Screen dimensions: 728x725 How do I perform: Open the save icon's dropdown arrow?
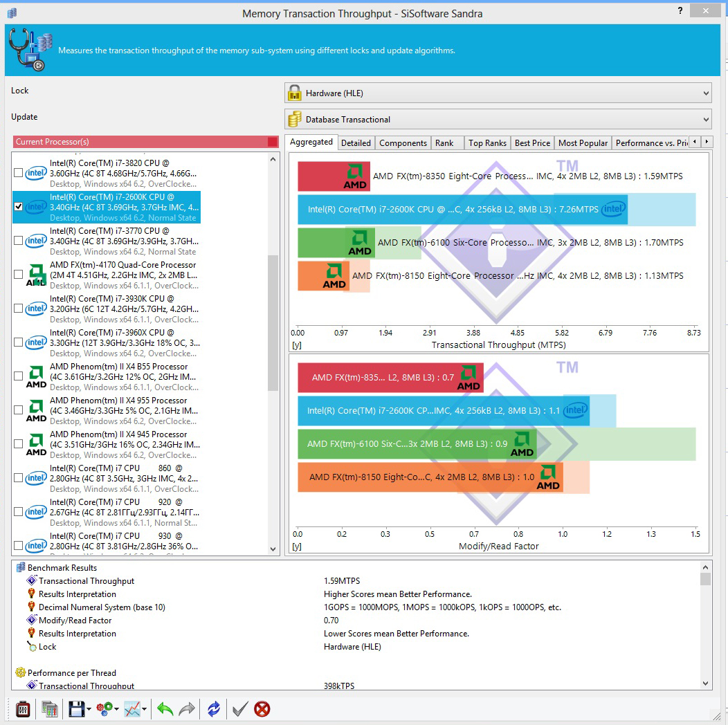pyautogui.click(x=89, y=709)
